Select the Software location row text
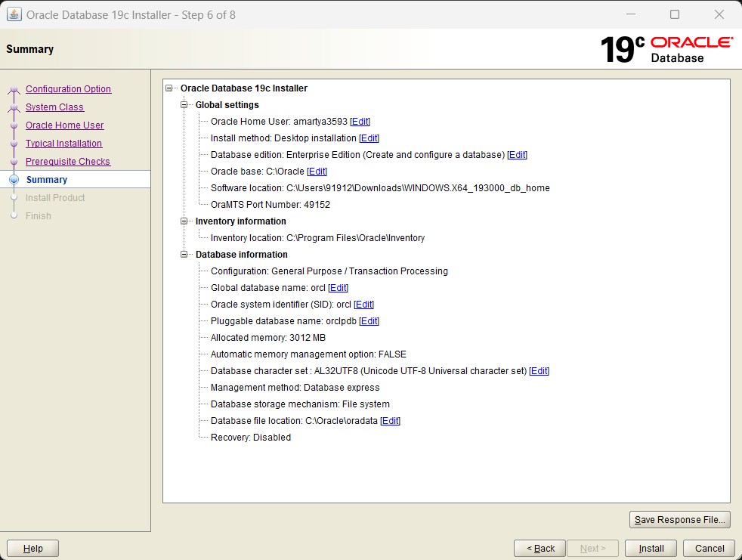Viewport: 742px width, 560px height. click(x=380, y=188)
